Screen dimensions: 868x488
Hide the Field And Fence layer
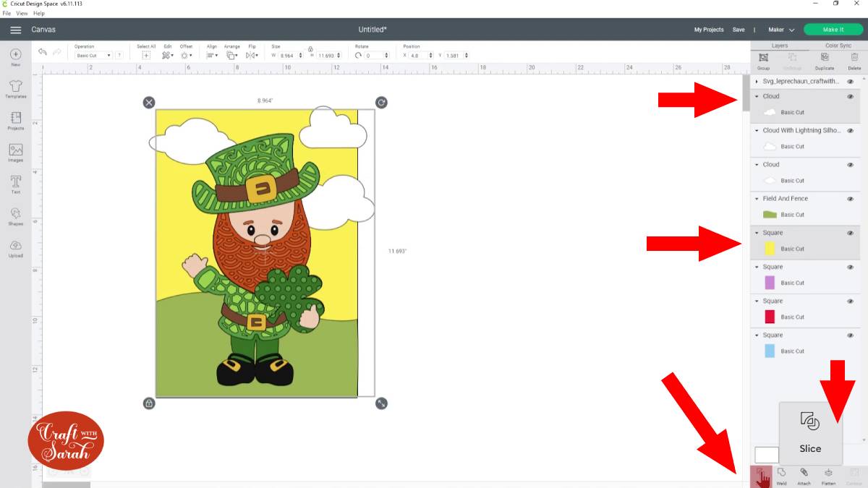pos(850,199)
